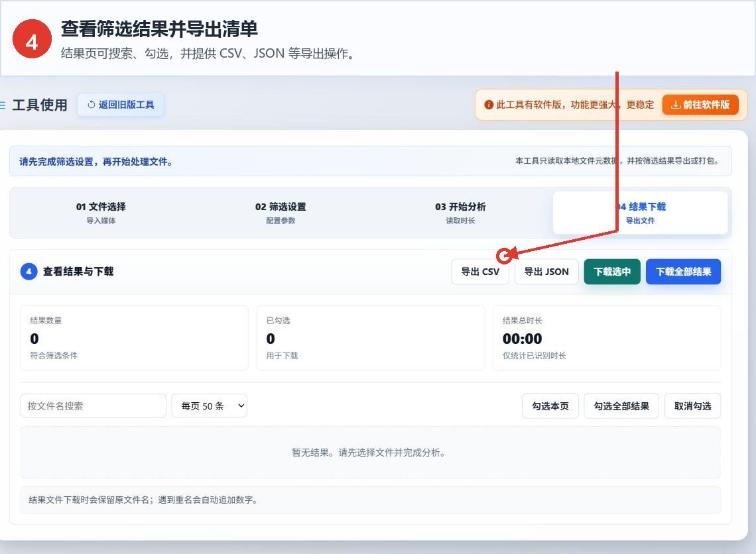
Task: Click the hamburger icon beside 工具使用
Action: [3, 105]
